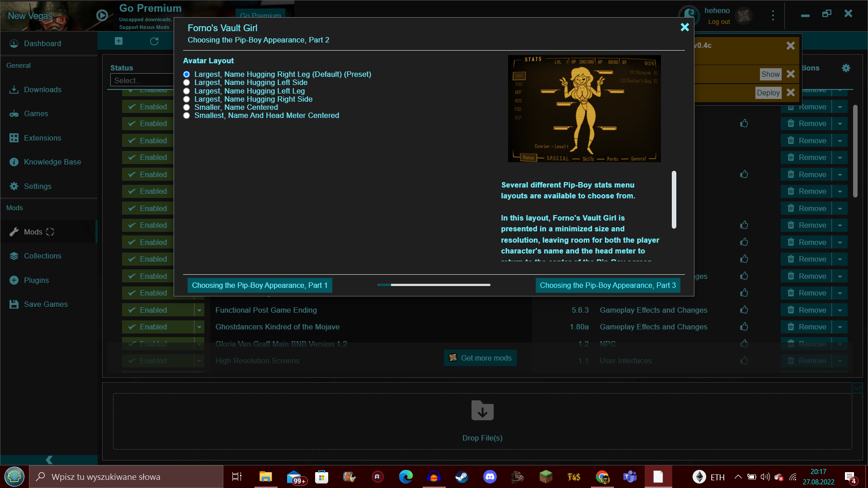Click the Games controller icon
868x488 pixels.
[14, 114]
